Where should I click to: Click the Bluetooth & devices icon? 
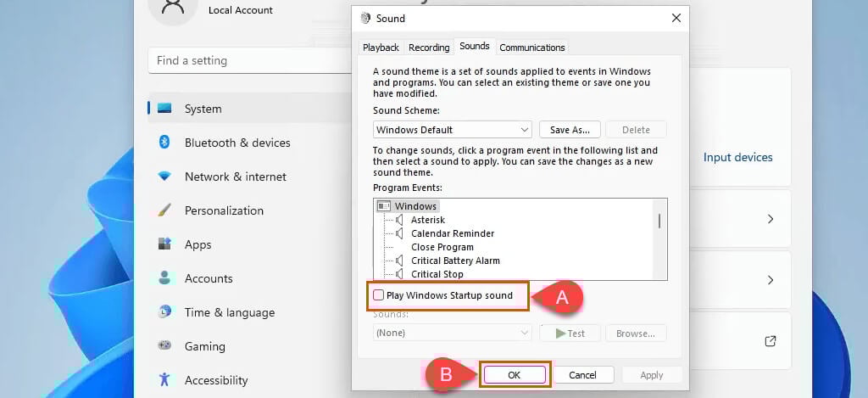[164, 143]
